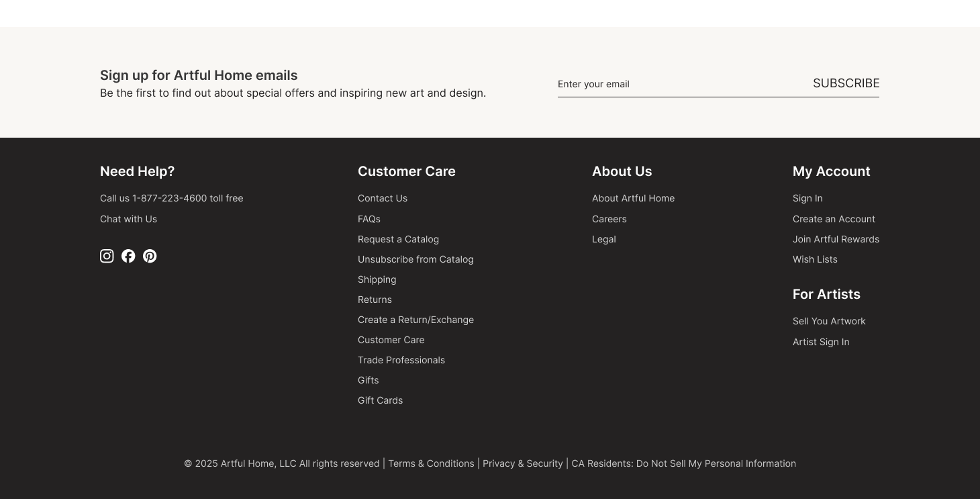This screenshot has width=980, height=499.
Task: Open Artful Home's Facebook page
Action: (128, 256)
